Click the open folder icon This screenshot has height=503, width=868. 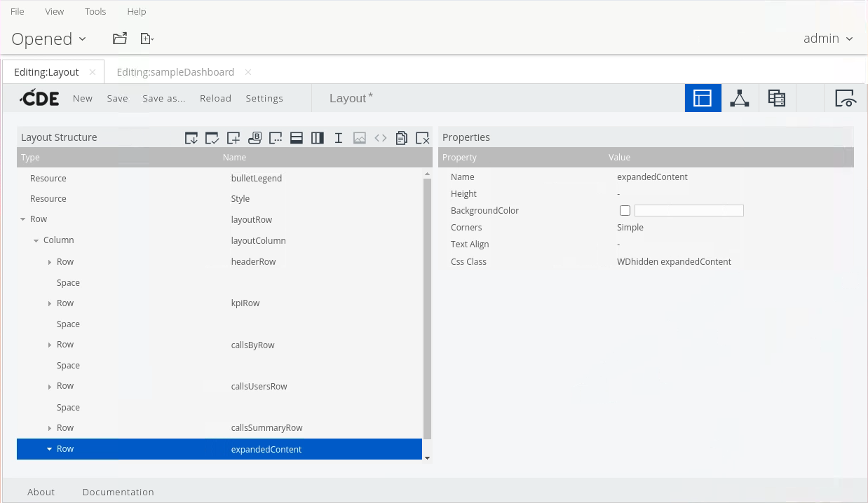(120, 39)
